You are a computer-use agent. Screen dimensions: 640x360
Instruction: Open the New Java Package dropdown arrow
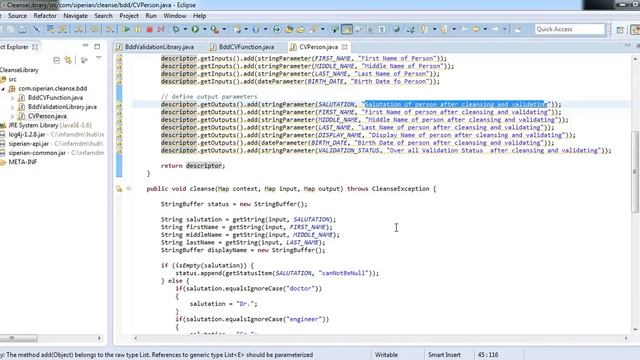tap(246, 29)
